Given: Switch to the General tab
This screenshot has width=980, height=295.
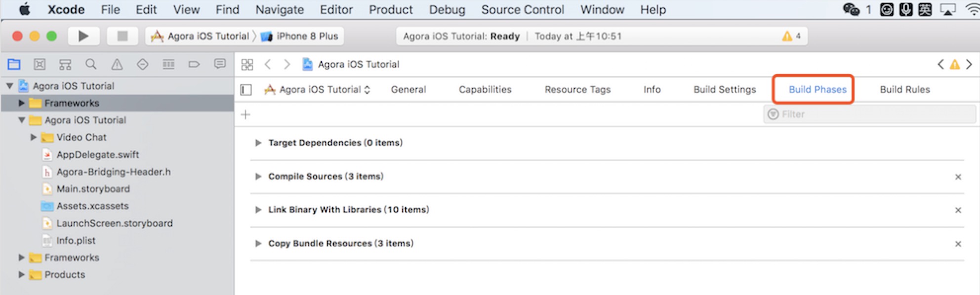Looking at the screenshot, I should pyautogui.click(x=408, y=89).
